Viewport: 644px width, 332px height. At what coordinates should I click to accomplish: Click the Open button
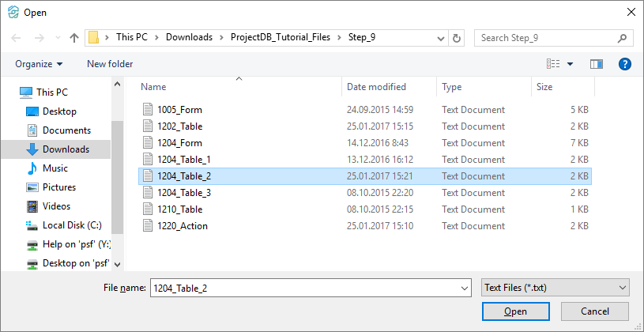click(515, 311)
